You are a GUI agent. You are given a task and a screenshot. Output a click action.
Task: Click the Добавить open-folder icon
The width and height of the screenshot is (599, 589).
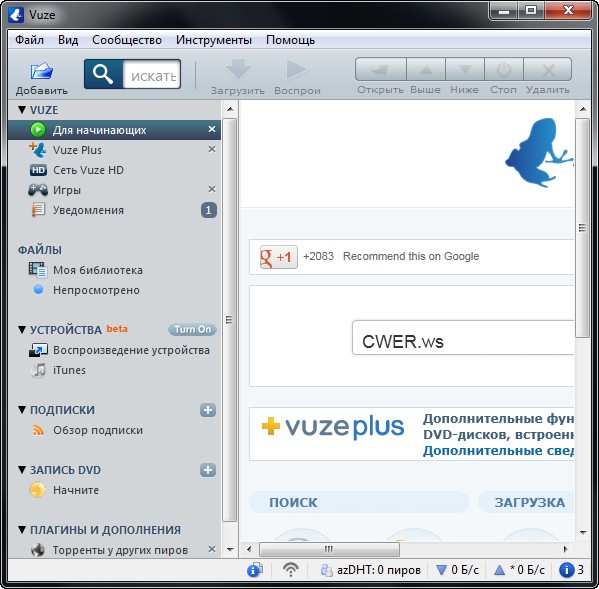[x=41, y=71]
